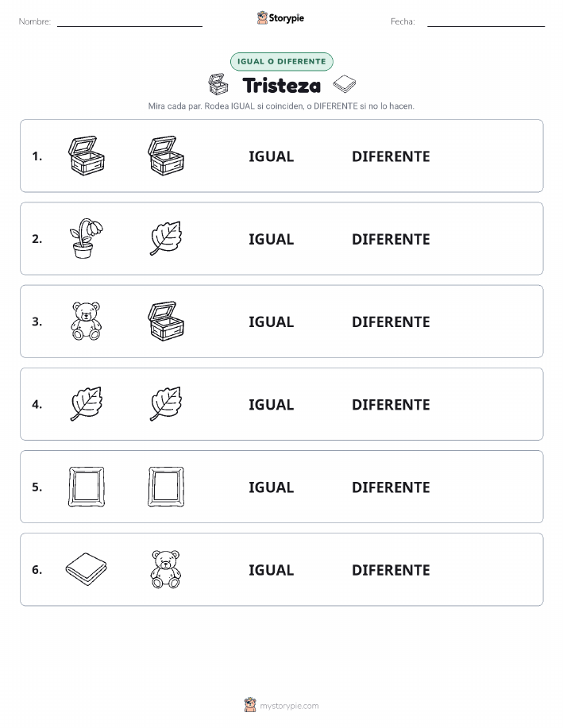Click the Nombre input line

click(129, 21)
